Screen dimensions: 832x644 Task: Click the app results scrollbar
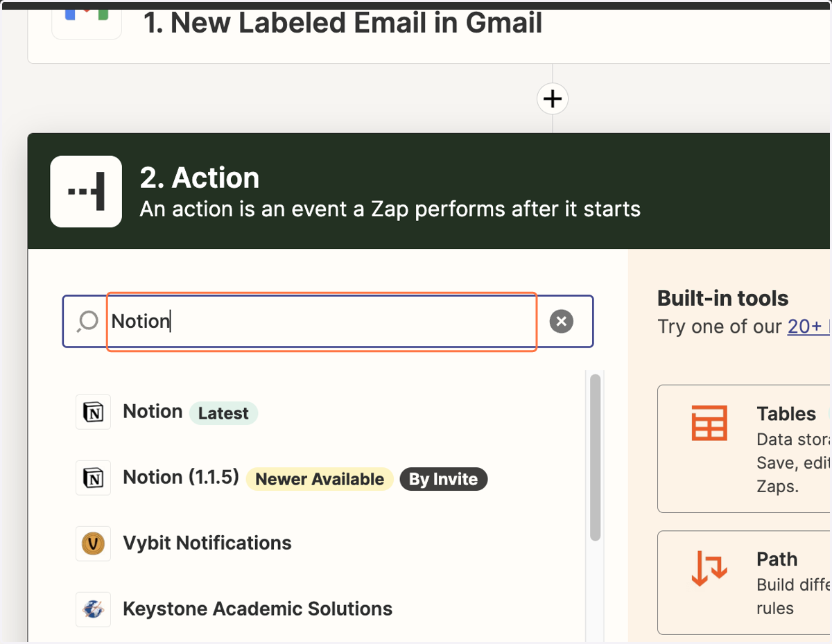(x=595, y=458)
